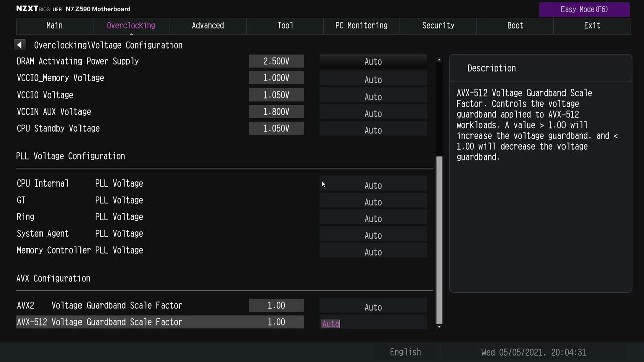Click the AVX-512 description text
The width and height of the screenshot is (644, 362).
click(x=537, y=125)
